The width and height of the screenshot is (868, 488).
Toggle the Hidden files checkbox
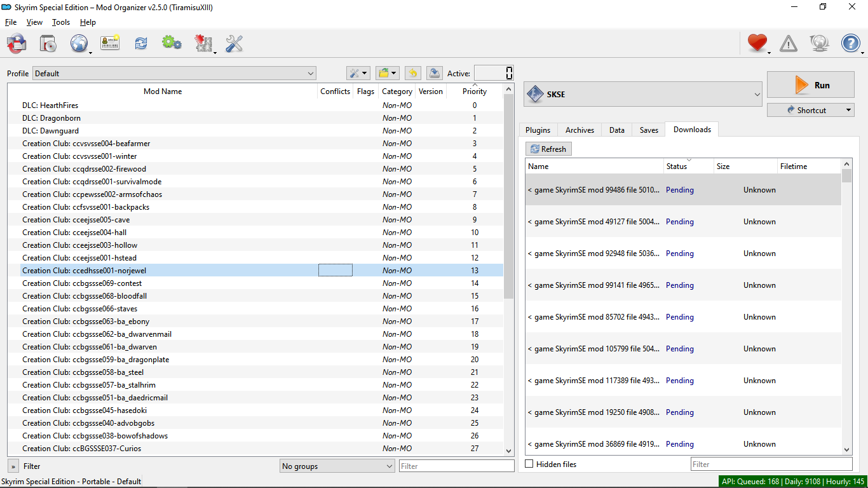tap(529, 464)
